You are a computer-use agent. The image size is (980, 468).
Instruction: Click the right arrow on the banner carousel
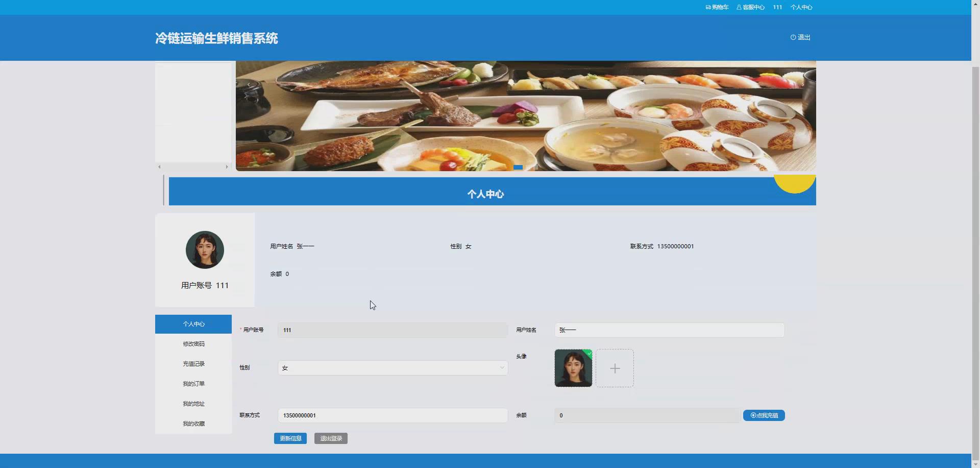click(x=802, y=84)
